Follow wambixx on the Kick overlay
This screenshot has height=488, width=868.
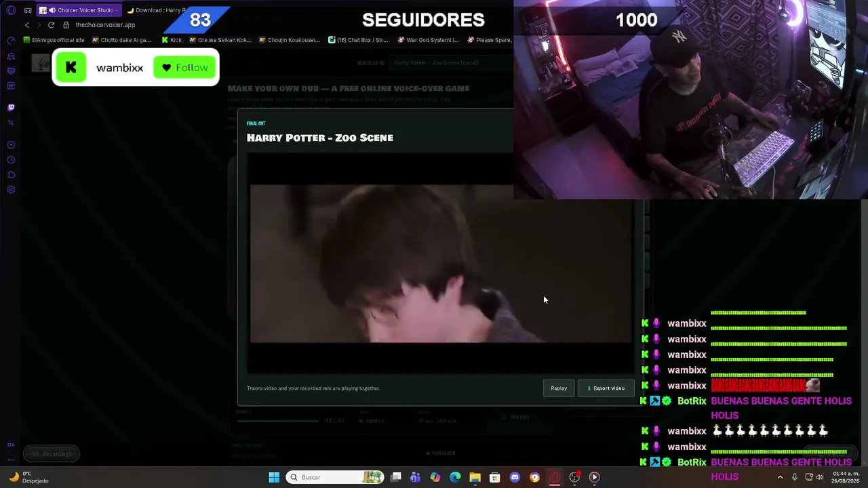[184, 68]
